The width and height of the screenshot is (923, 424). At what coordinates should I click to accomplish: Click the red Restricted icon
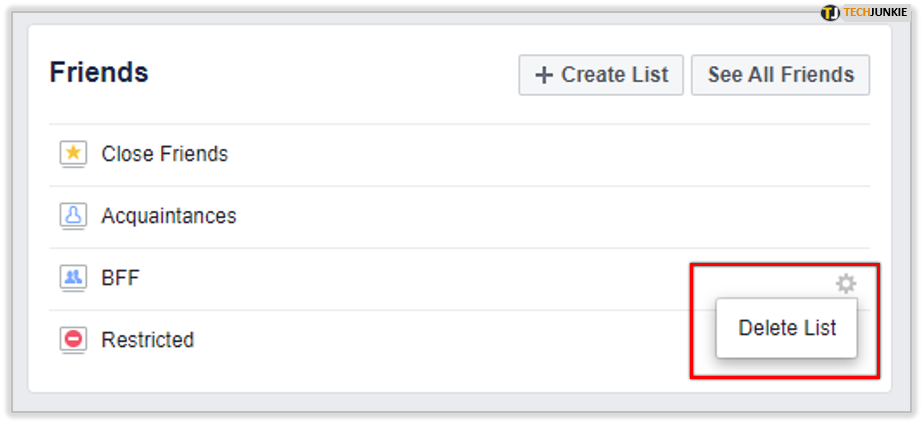(x=74, y=340)
